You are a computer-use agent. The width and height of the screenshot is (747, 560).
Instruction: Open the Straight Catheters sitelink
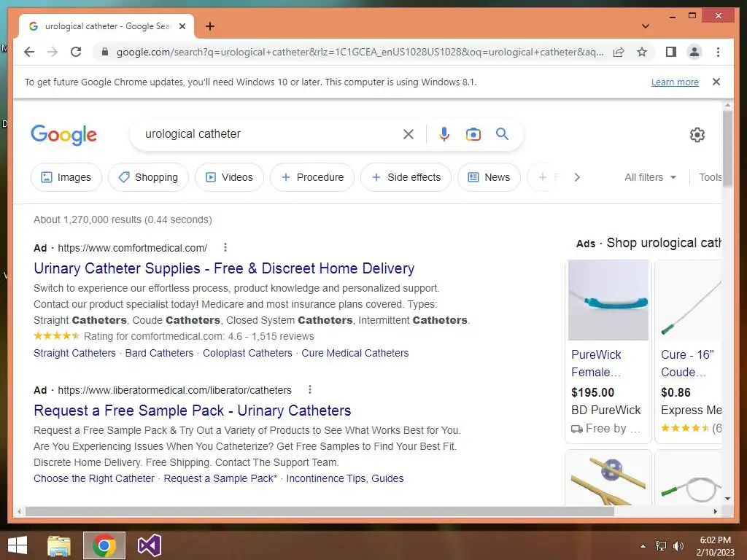point(75,353)
